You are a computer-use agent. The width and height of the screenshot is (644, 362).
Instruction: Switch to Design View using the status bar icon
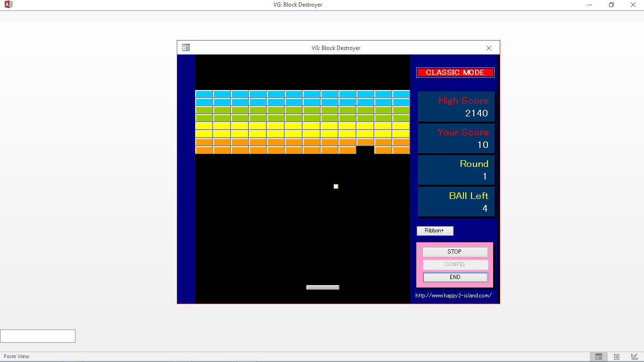(635, 357)
